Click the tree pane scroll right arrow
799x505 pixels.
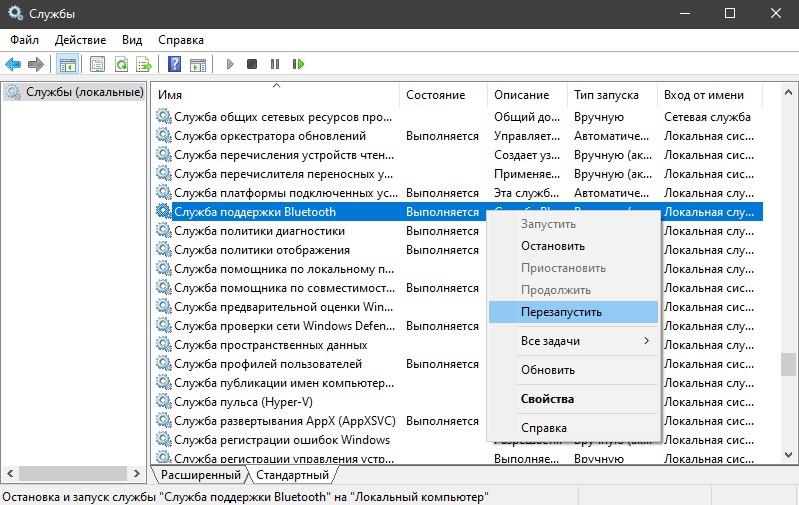(137, 473)
